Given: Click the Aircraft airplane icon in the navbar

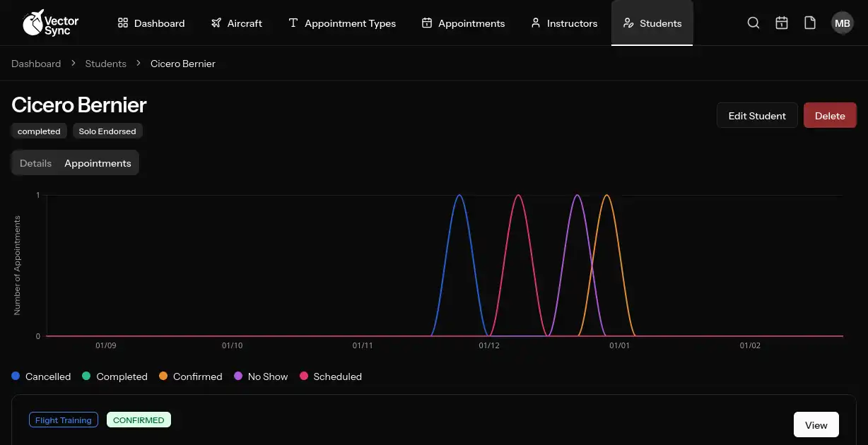Looking at the screenshot, I should [x=216, y=23].
